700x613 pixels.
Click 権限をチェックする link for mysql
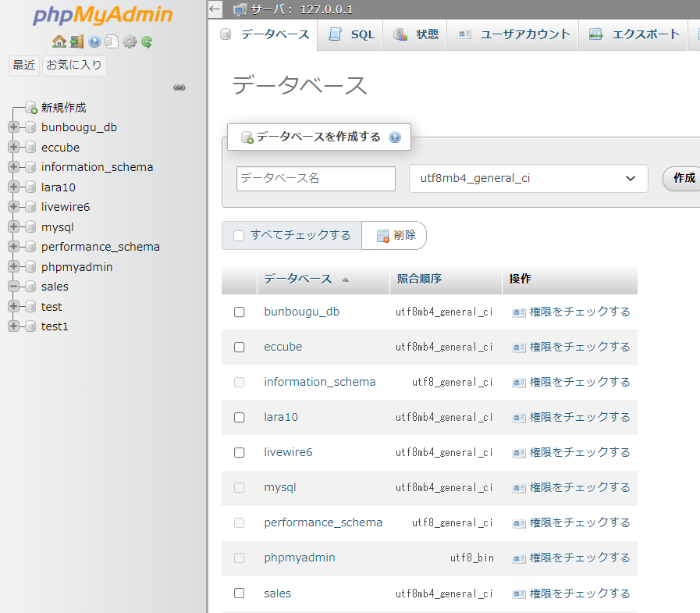pos(579,487)
